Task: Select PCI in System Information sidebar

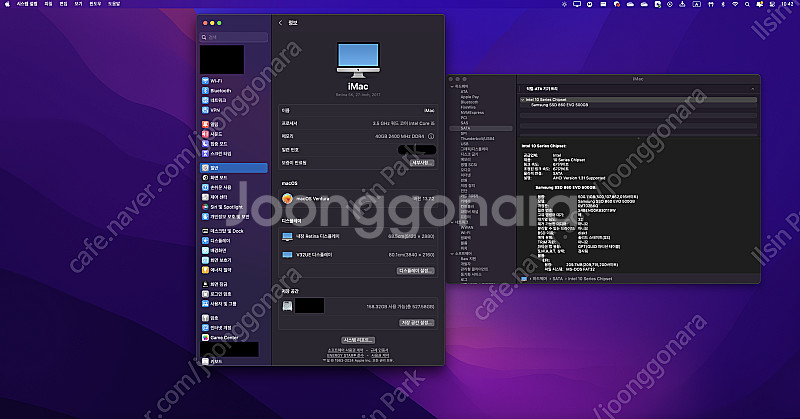Action: [464, 117]
